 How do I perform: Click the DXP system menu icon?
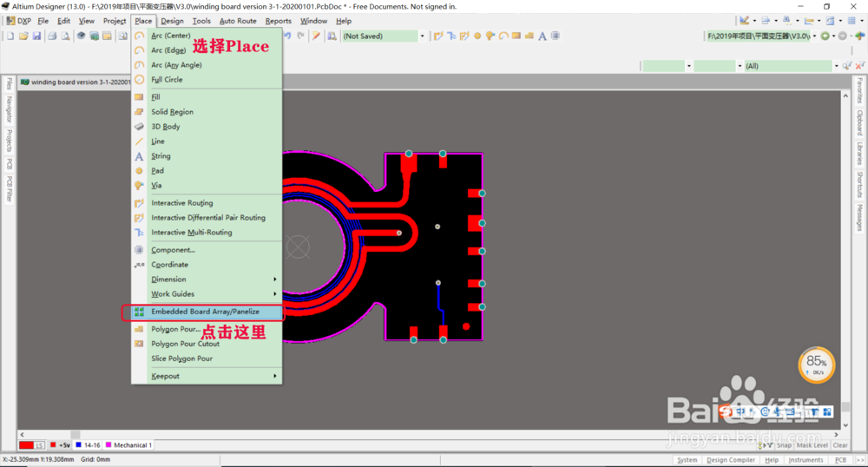point(19,21)
